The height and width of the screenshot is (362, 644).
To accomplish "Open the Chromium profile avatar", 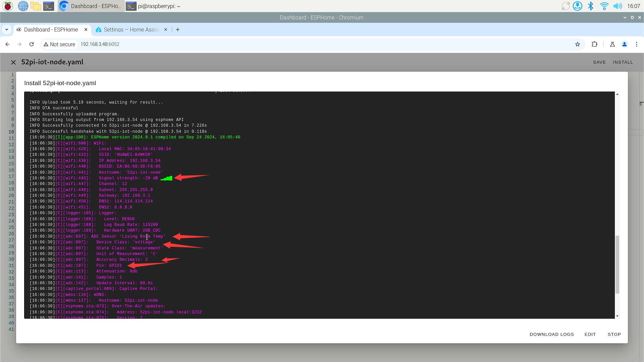I will click(625, 44).
